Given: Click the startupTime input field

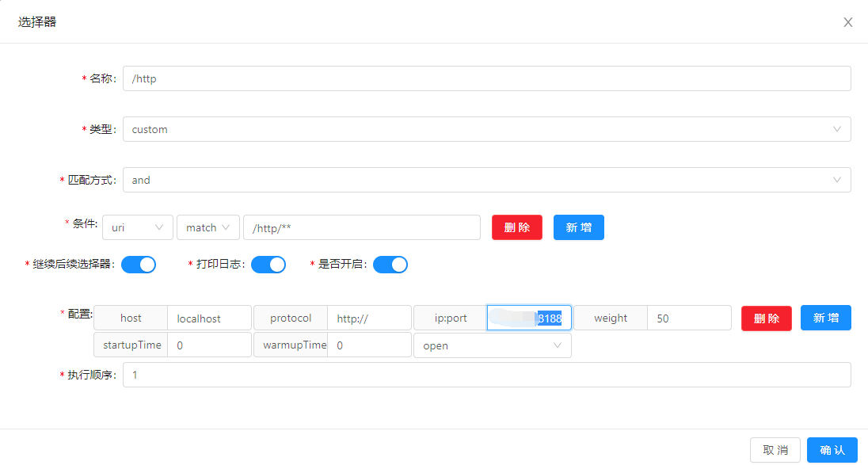Looking at the screenshot, I should tap(209, 345).
